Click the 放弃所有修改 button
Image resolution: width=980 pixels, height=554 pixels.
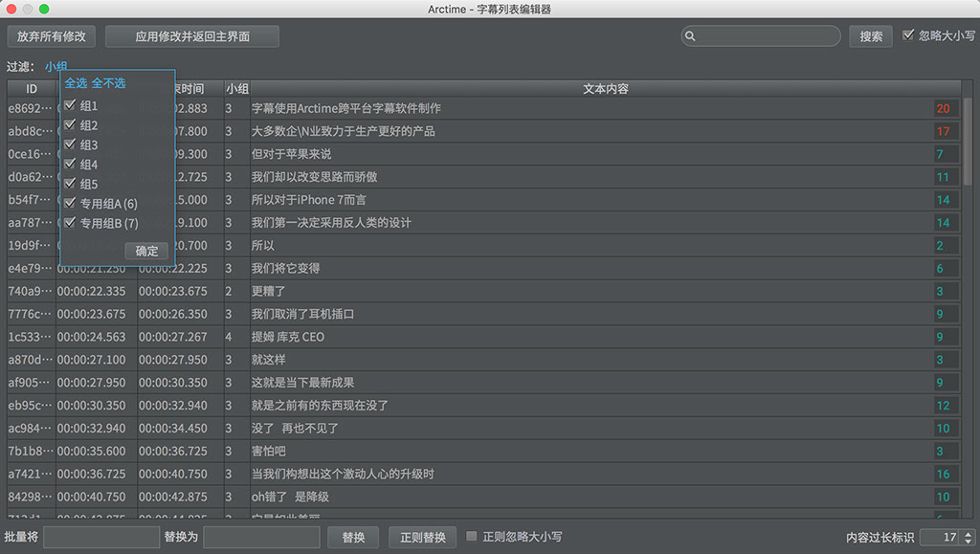[x=51, y=36]
